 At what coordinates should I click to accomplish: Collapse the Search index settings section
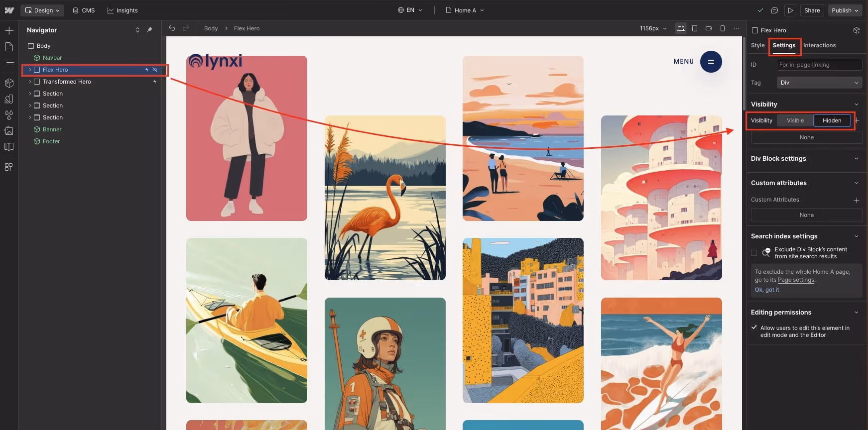[x=857, y=236]
